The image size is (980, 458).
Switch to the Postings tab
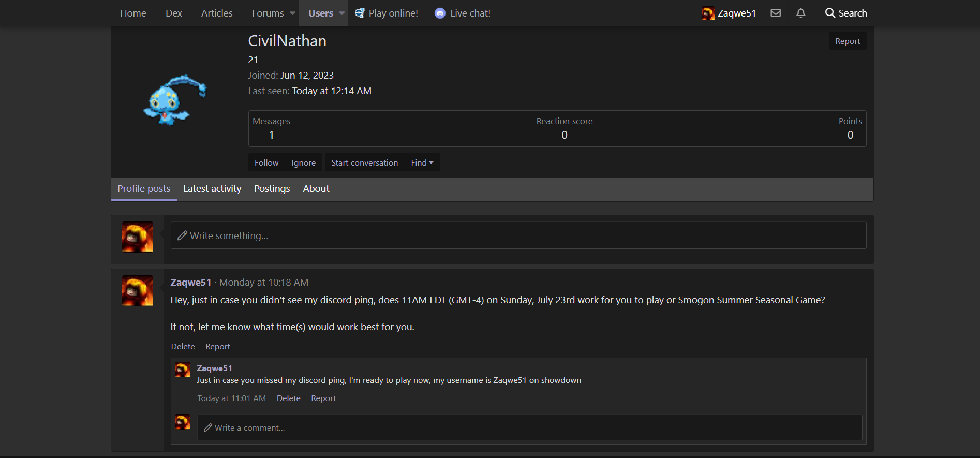point(272,189)
